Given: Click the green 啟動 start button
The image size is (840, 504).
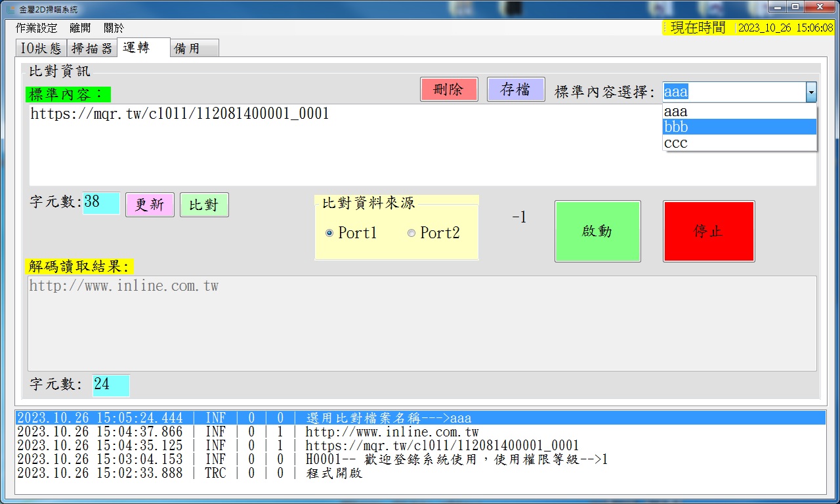Looking at the screenshot, I should 597,231.
